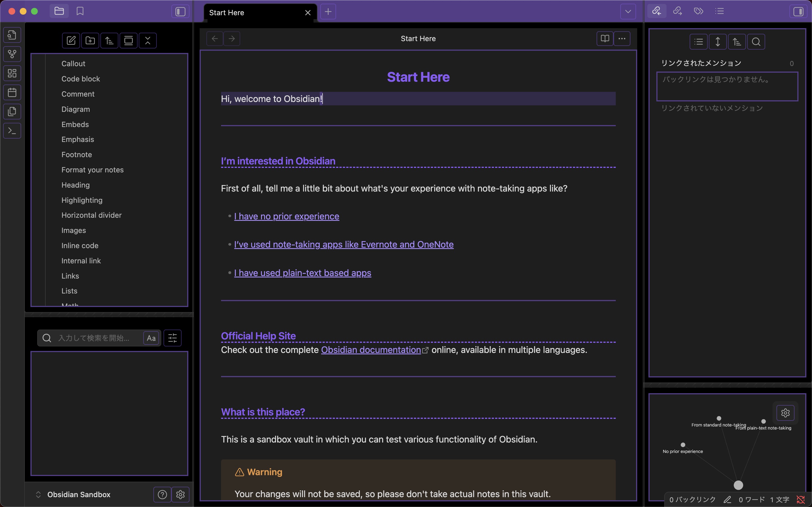
Task: Open today's daily note calendar icon
Action: click(x=12, y=92)
